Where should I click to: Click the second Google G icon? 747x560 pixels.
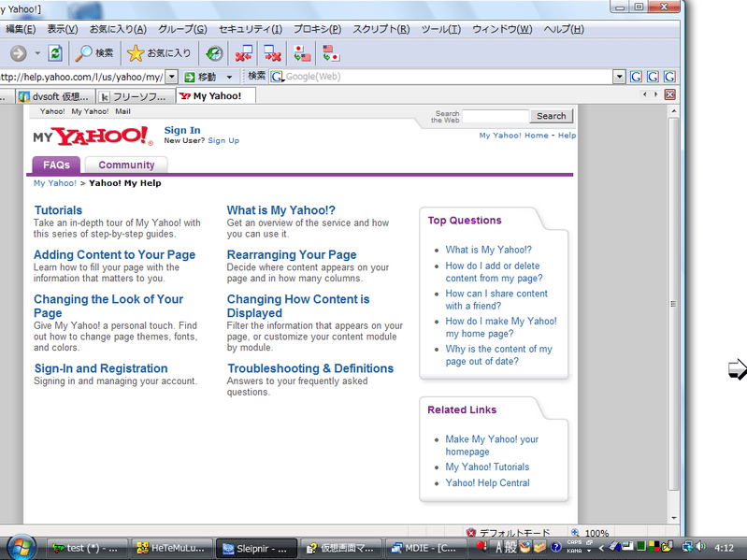(x=653, y=77)
